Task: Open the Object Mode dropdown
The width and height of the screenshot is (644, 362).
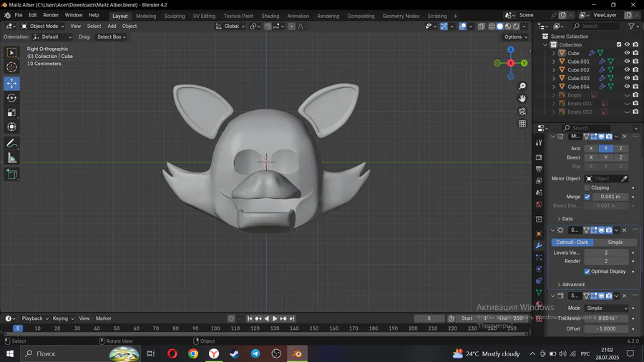Action: tap(42, 26)
